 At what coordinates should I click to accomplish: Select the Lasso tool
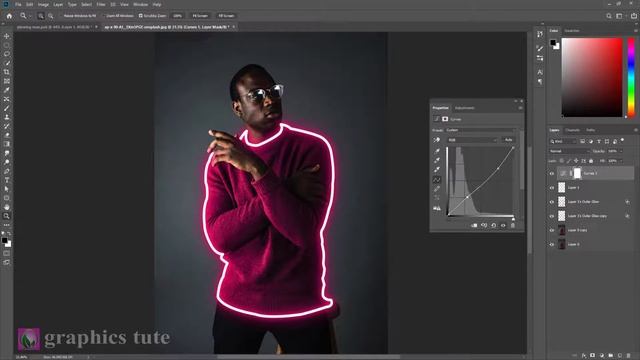pos(7,54)
